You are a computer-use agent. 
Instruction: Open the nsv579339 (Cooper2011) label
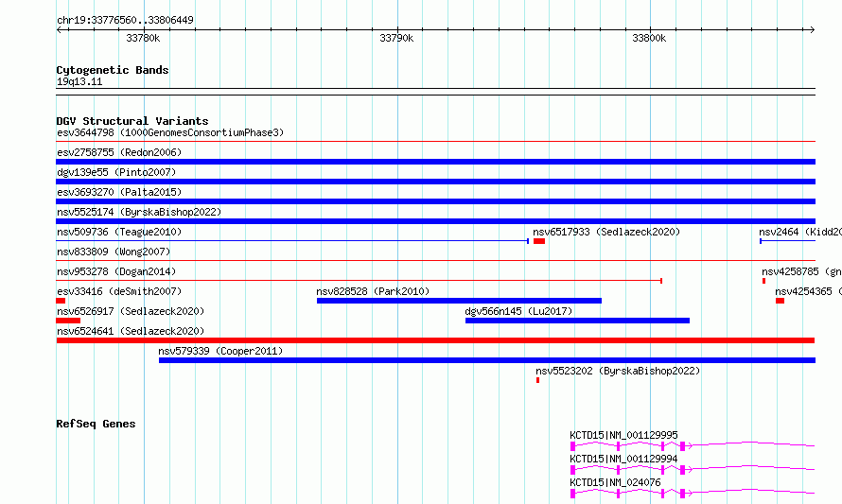coord(220,351)
